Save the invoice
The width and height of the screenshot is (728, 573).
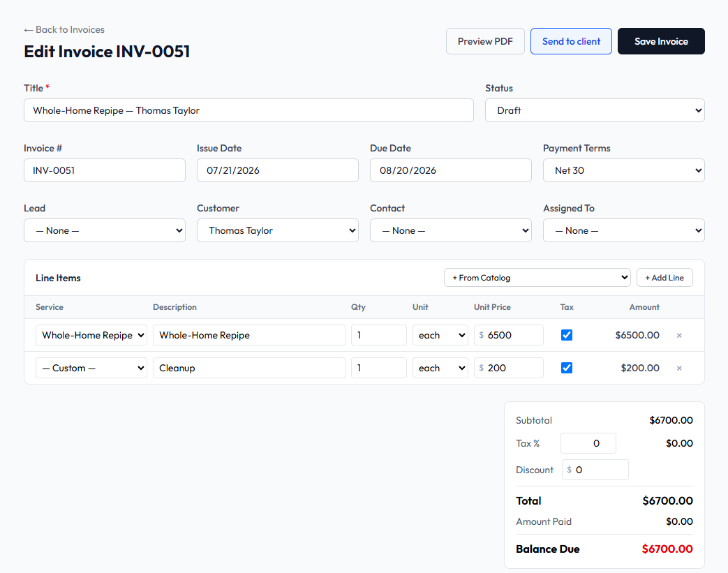point(661,41)
